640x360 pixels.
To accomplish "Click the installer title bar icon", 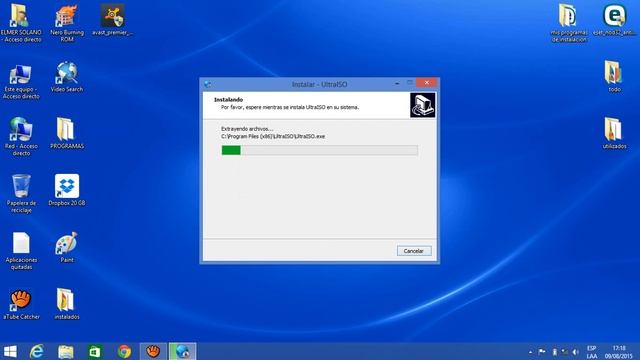I will point(208,84).
